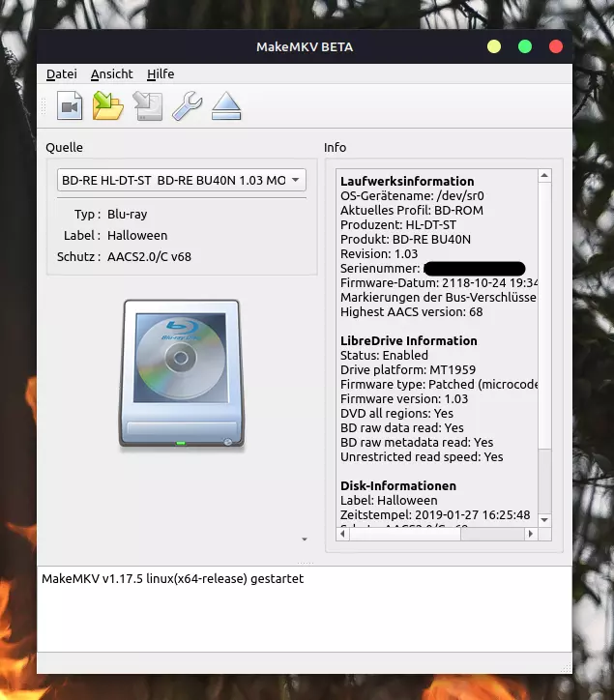Click the log line 'MakeMKV v1.17.5 linux(x64-release) gestartet'
The image size is (614, 700).
point(172,579)
